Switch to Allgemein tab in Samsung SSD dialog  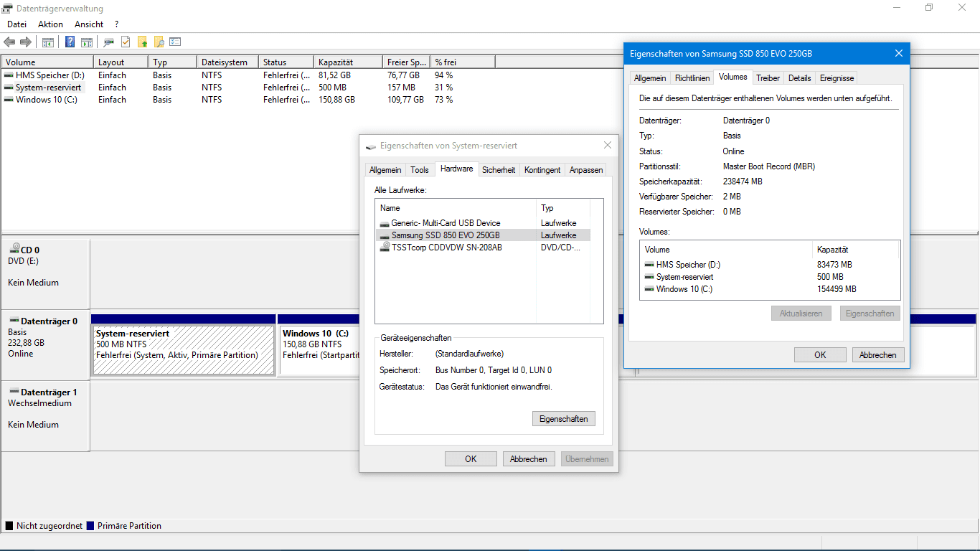(x=650, y=78)
